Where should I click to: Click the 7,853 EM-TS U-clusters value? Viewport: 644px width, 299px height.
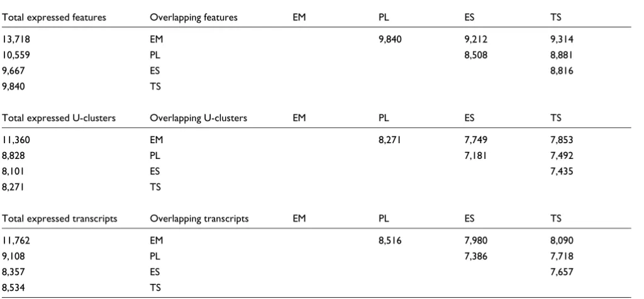click(x=562, y=140)
